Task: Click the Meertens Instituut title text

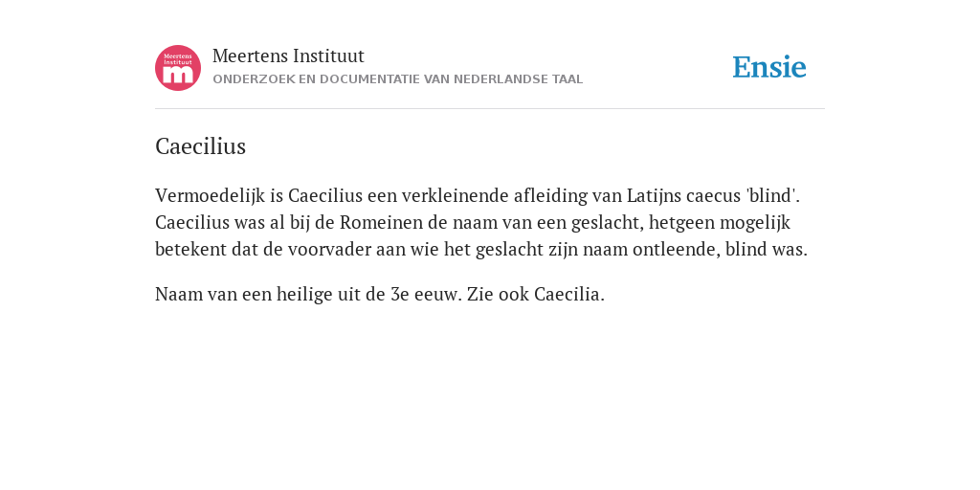Action: pyautogui.click(x=288, y=56)
